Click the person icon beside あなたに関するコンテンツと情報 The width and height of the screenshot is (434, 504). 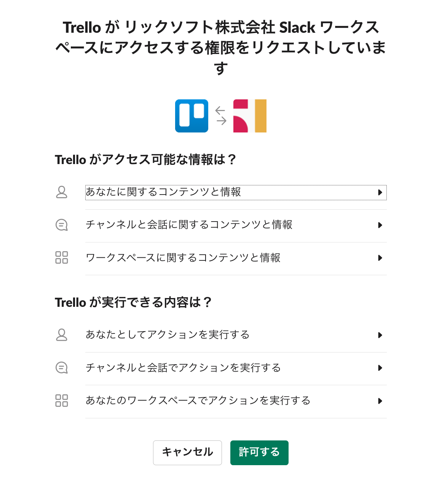click(x=62, y=192)
